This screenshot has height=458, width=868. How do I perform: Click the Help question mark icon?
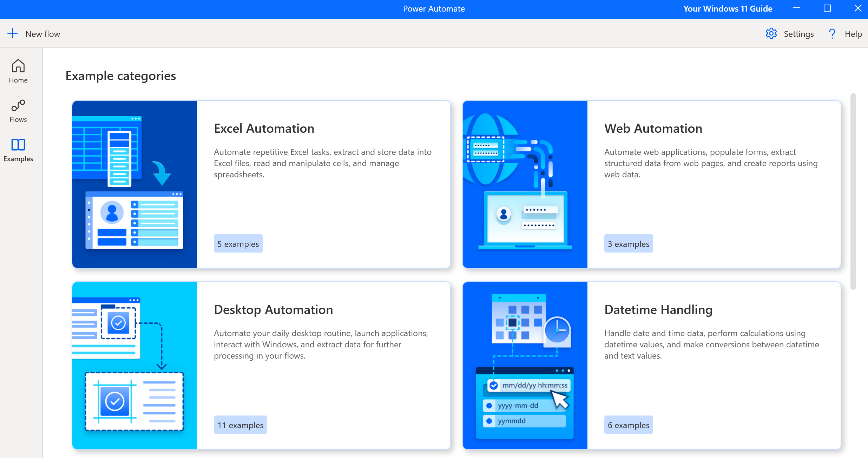832,33
